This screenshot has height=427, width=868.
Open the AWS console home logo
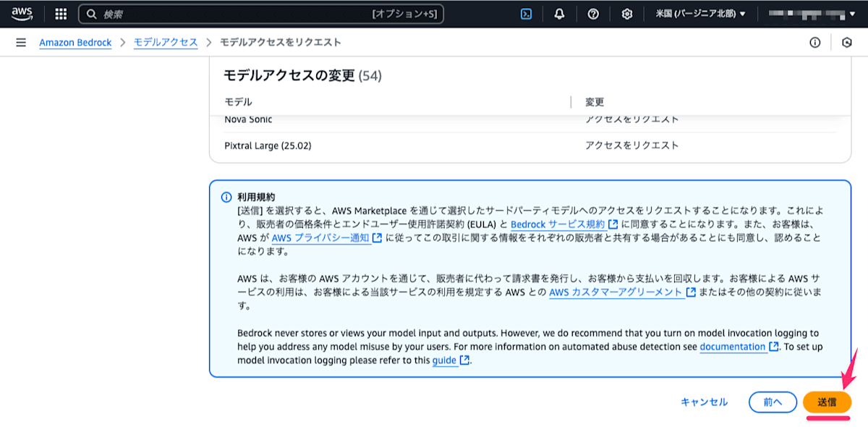[22, 14]
